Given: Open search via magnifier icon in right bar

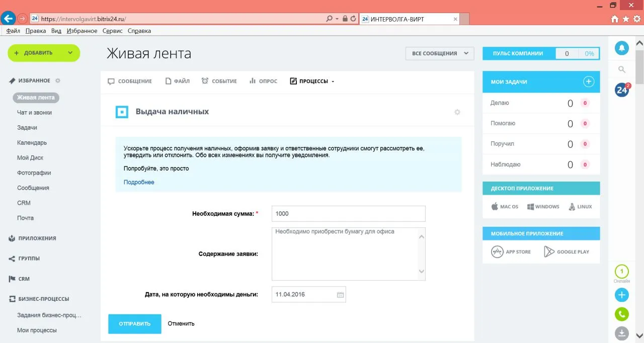Looking at the screenshot, I should coord(622,69).
